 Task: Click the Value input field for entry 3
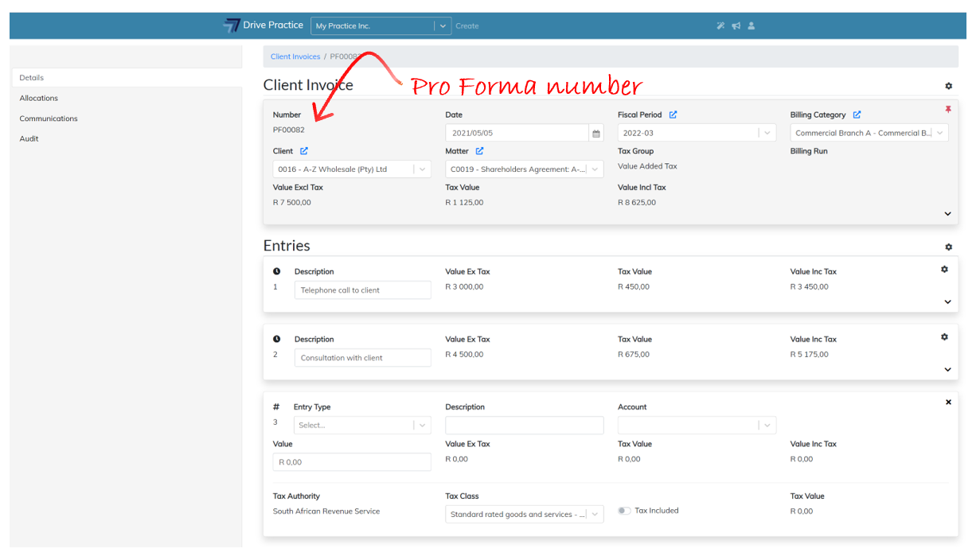pos(352,462)
